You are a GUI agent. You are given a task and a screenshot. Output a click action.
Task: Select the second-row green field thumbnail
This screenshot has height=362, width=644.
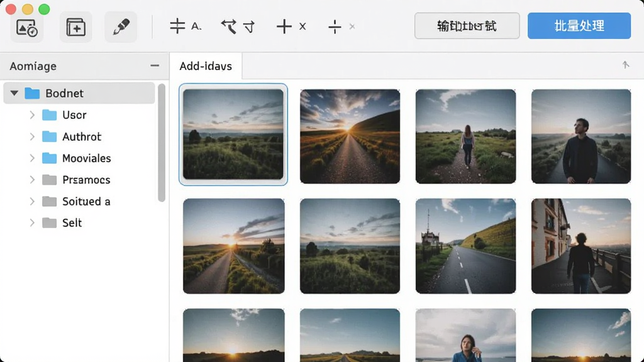tap(350, 246)
